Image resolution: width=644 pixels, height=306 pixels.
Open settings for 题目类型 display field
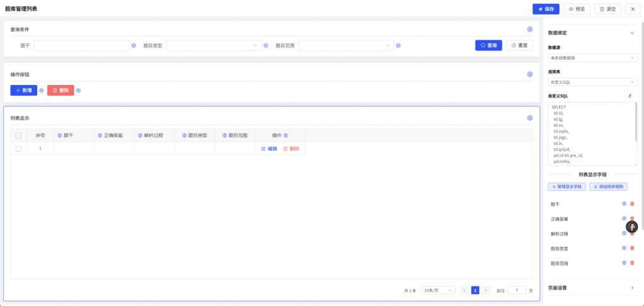click(x=624, y=248)
